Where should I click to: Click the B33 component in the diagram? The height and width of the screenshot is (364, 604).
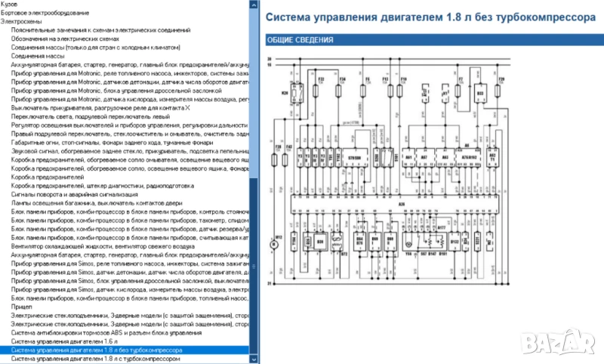[x=480, y=93]
